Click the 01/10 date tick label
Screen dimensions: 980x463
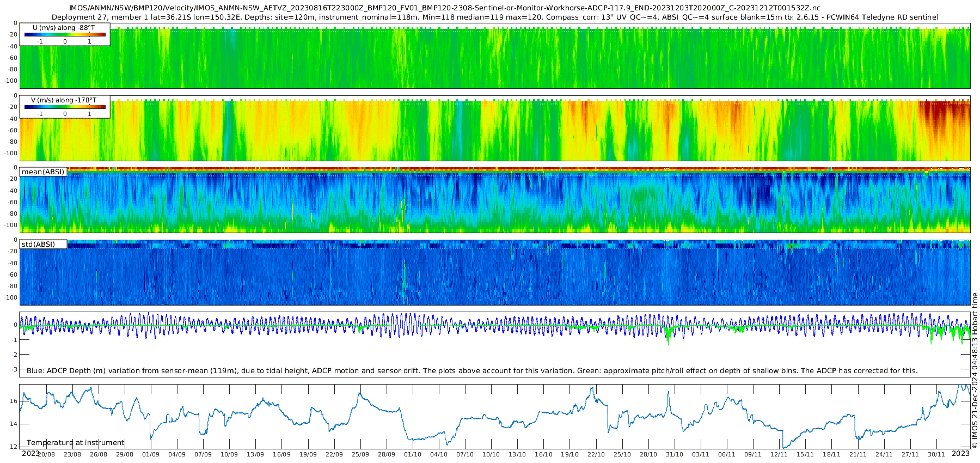coord(413,454)
